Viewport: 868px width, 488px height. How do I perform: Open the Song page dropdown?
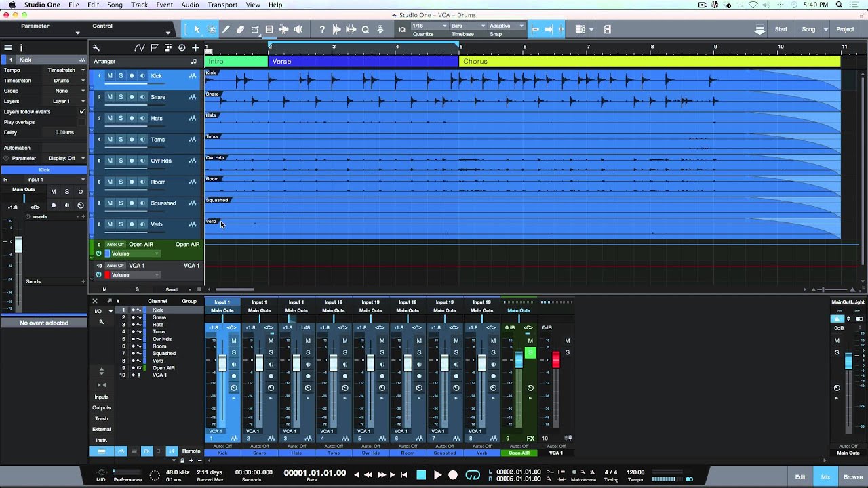pyautogui.click(x=814, y=29)
